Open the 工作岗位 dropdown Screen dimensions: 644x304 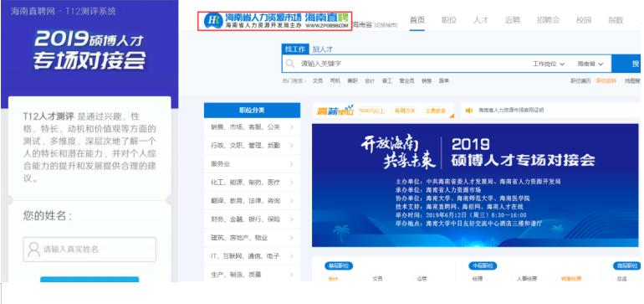pyautogui.click(x=549, y=64)
